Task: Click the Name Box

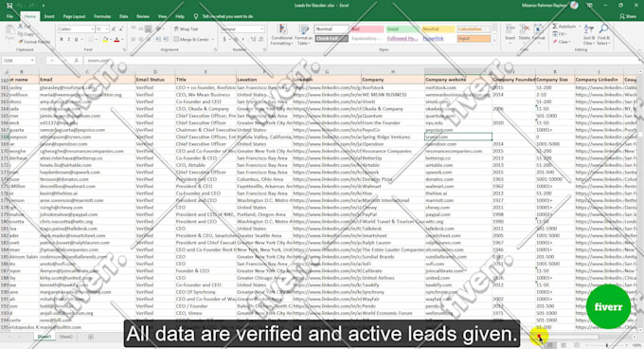Action: tap(19, 61)
